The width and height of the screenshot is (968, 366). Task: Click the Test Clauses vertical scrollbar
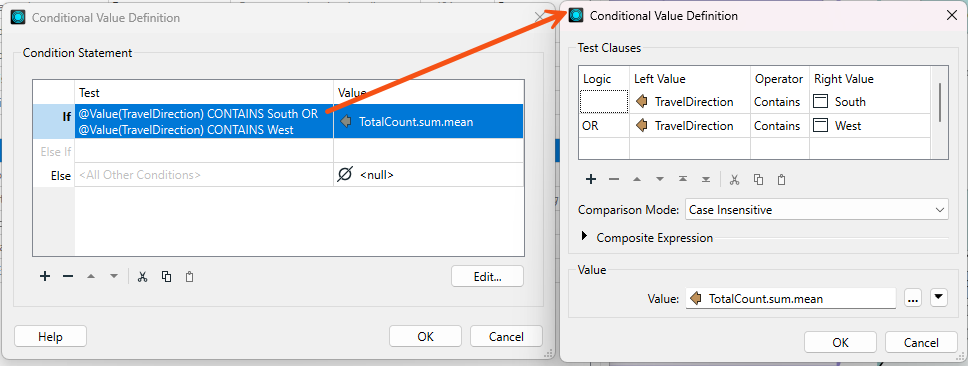(940, 102)
